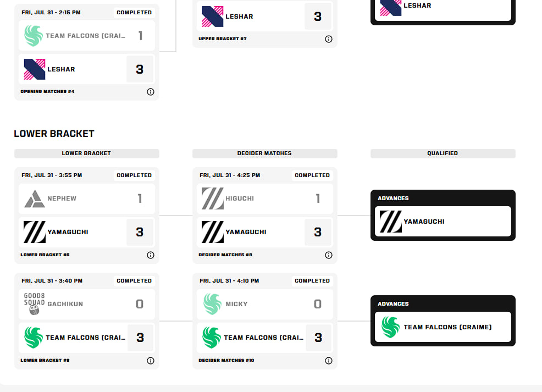Open info for Opening Matches #4
This screenshot has height=392, width=542.
(151, 92)
